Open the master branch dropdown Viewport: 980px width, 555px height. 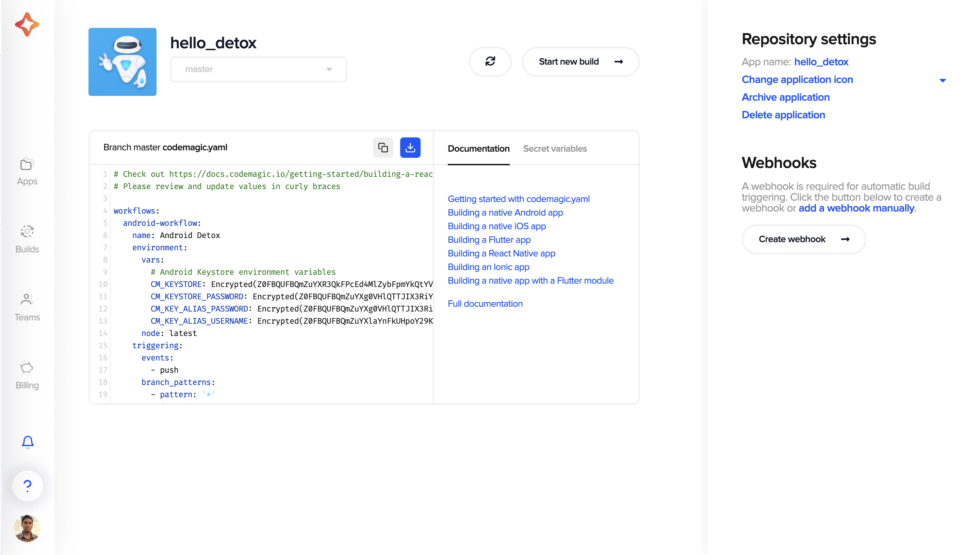pos(259,69)
